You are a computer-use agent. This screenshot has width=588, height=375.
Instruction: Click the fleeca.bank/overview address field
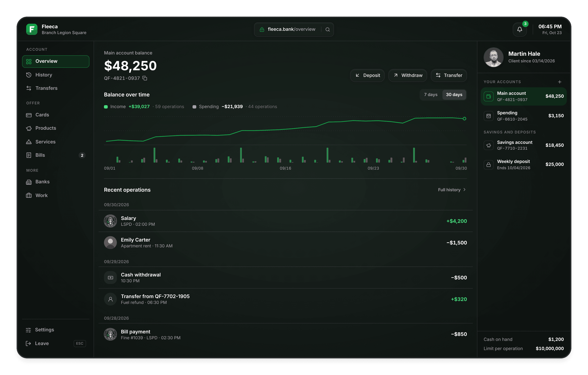294,30
